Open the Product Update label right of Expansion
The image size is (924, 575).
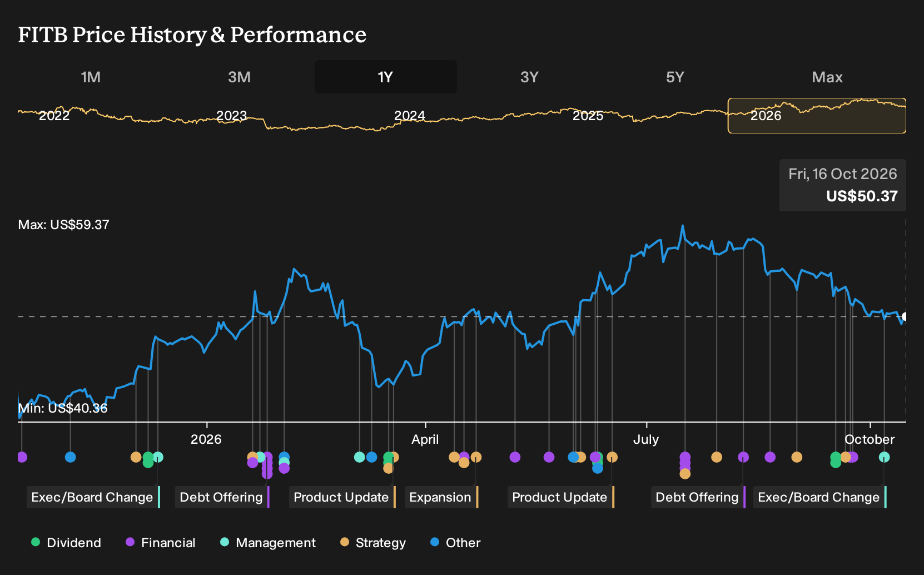pyautogui.click(x=561, y=497)
